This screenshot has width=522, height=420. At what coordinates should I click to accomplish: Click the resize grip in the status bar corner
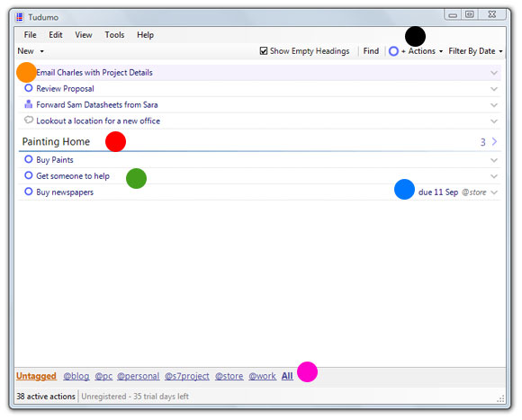tap(500, 398)
